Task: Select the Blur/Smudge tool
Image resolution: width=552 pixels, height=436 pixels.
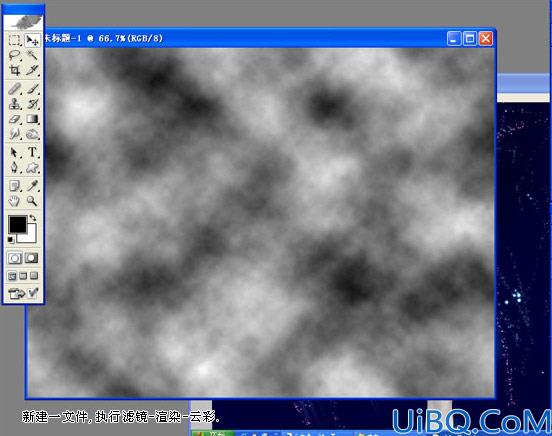Action: pos(14,134)
